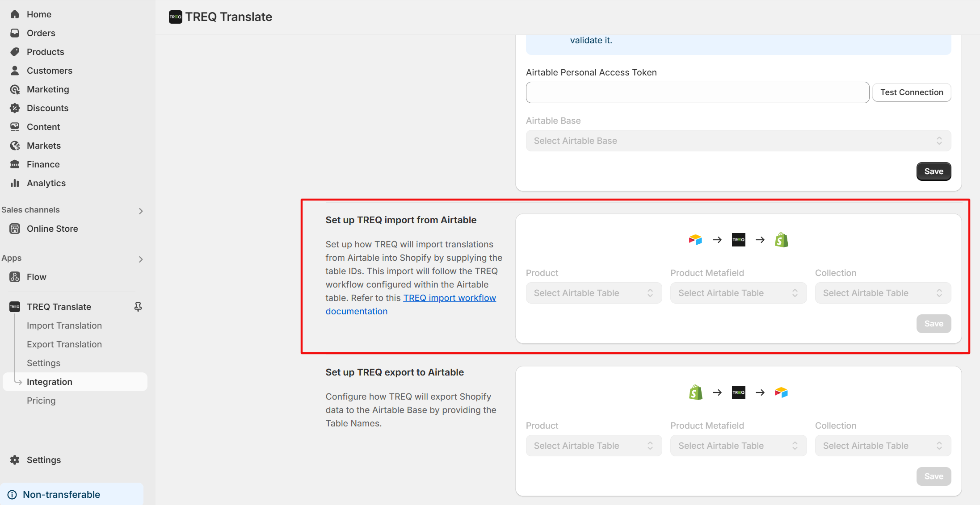
Task: Click the Content image icon
Action: 15,127
